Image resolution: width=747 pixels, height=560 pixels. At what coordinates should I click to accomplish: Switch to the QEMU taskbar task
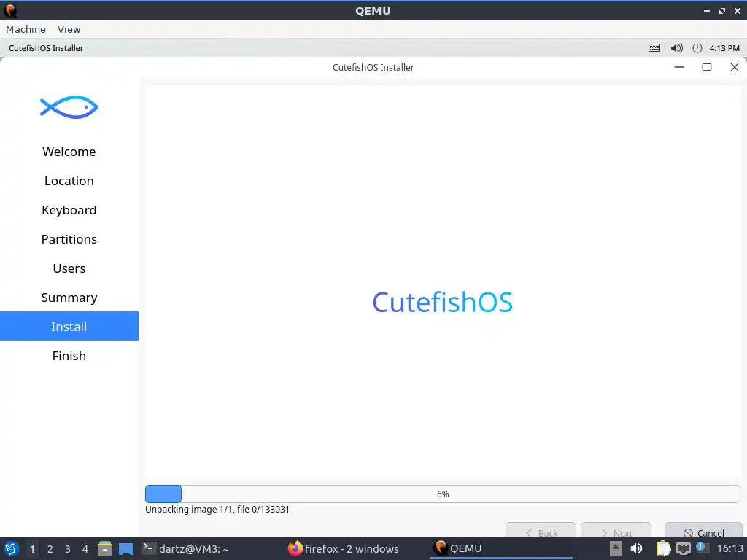pos(500,548)
